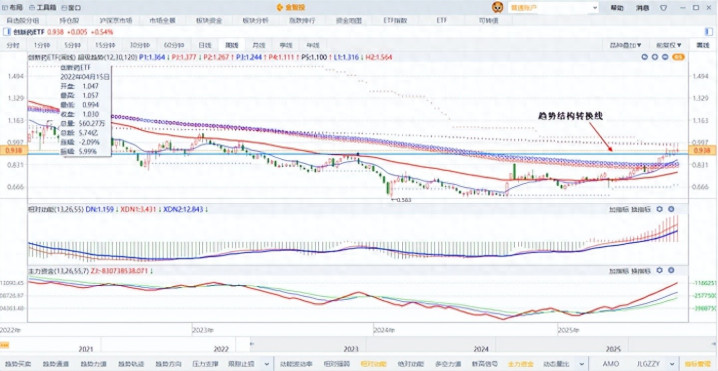Viewport: 718px width, 371px height.
Task: Toggle the panel icon beside 创新药ETF name
Action: (5, 32)
